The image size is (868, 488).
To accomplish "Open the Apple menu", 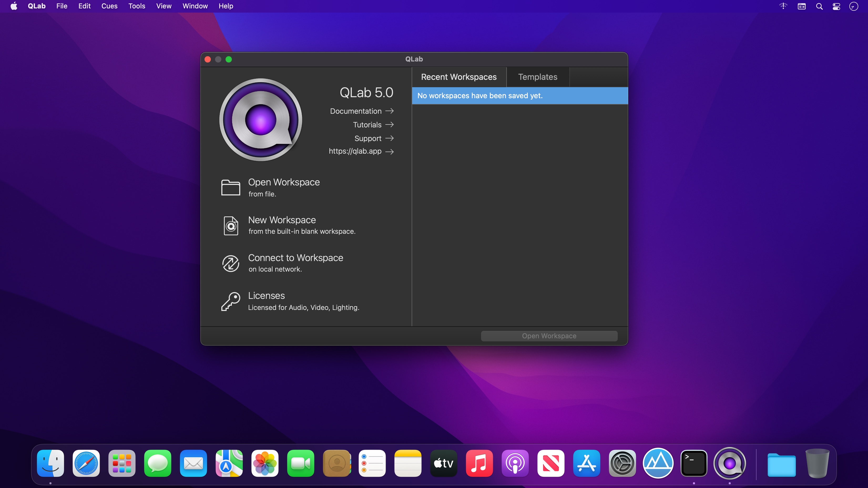I will [x=14, y=6].
